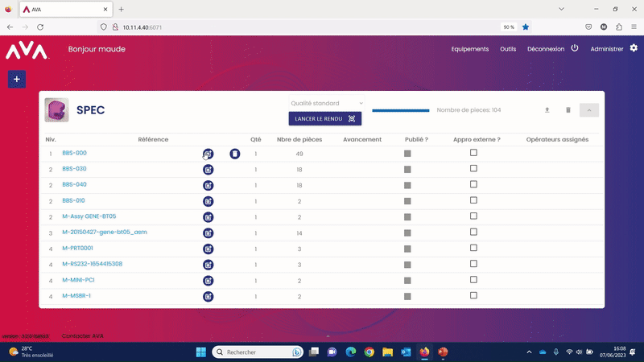This screenshot has width=644, height=362.
Task: Click the render icon for M-MINI-PCI
Action: click(x=208, y=281)
